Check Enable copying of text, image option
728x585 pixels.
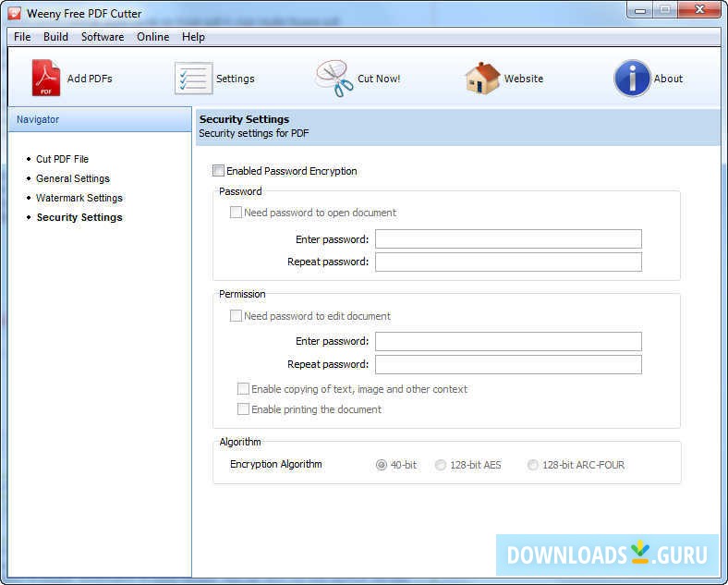point(243,389)
